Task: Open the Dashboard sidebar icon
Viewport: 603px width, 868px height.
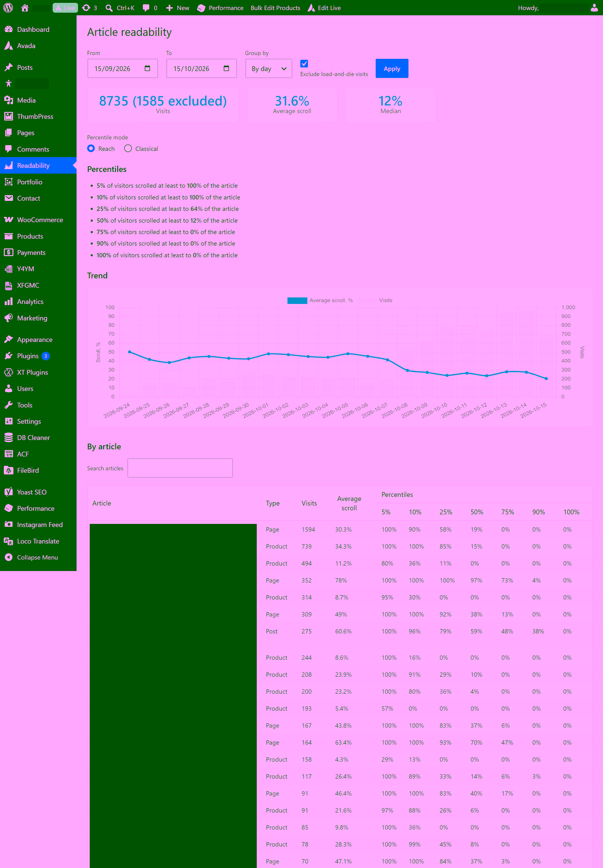Action: pos(9,29)
